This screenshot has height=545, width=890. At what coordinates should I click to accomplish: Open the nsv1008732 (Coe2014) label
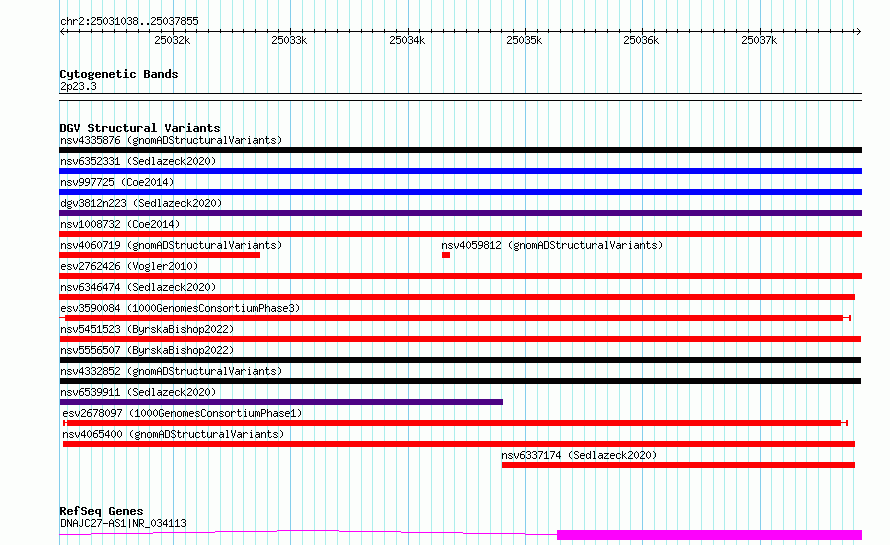pos(120,224)
